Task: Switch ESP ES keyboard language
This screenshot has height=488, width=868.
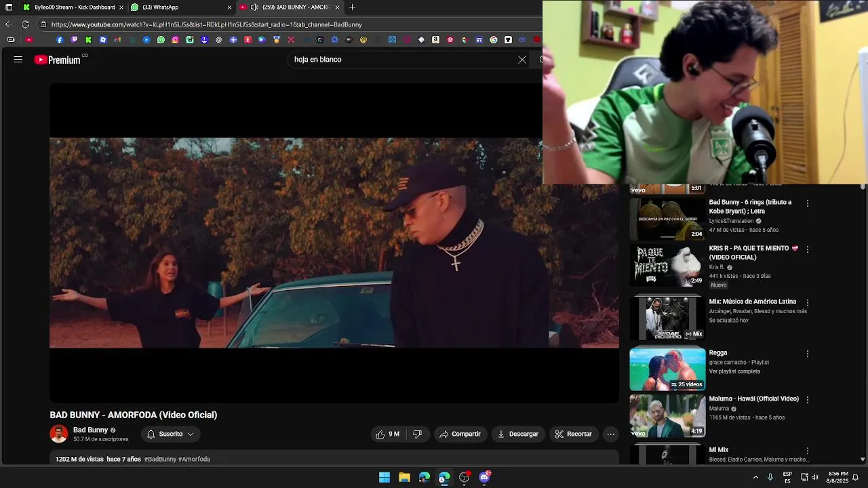Action: pyautogui.click(x=787, y=477)
